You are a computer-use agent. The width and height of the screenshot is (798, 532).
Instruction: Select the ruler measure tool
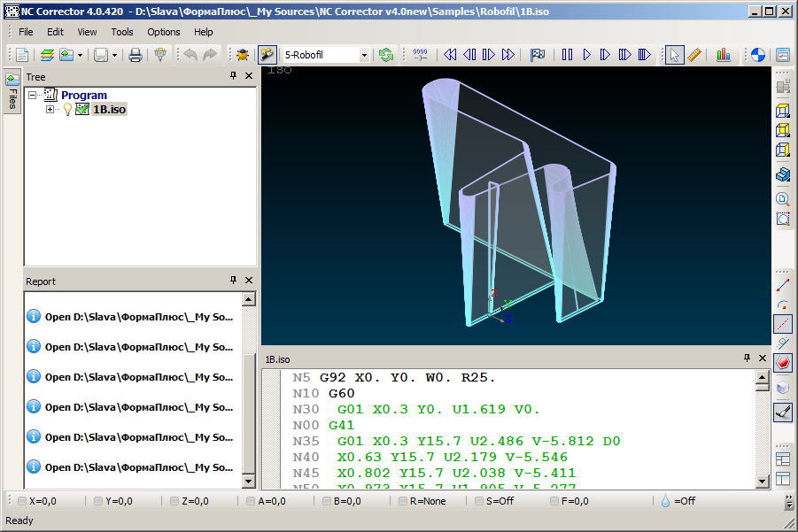point(694,55)
